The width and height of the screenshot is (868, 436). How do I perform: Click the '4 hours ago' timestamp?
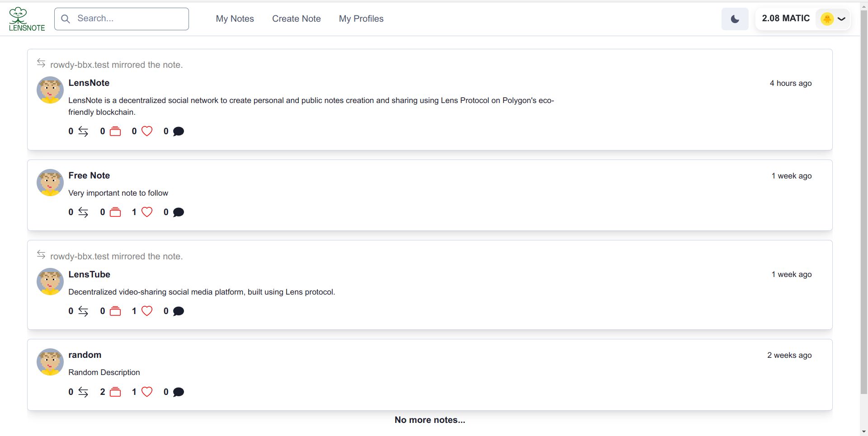pos(791,83)
